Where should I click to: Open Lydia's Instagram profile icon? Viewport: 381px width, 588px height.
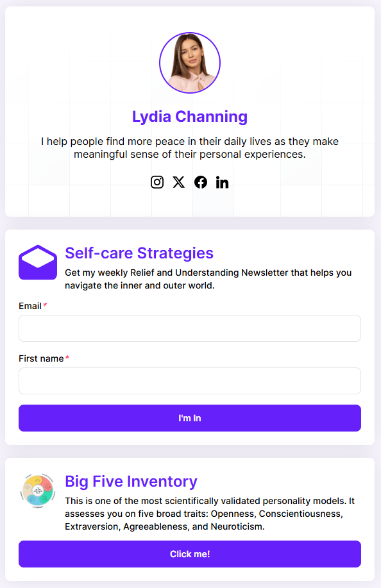click(157, 182)
